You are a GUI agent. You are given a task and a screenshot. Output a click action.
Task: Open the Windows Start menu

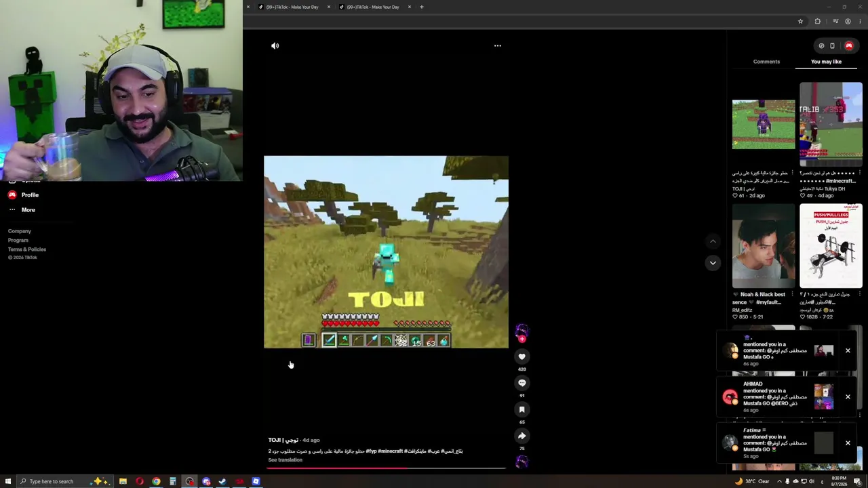click(x=7, y=482)
